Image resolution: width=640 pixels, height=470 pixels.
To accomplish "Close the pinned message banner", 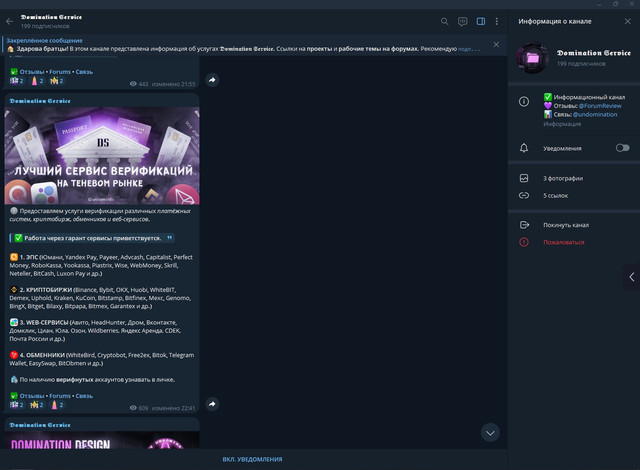I will click(x=497, y=44).
